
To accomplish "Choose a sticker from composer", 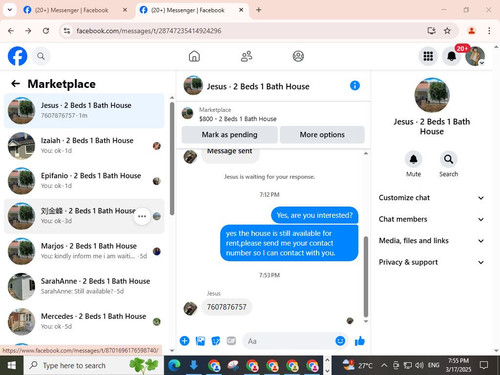I will point(216,341).
